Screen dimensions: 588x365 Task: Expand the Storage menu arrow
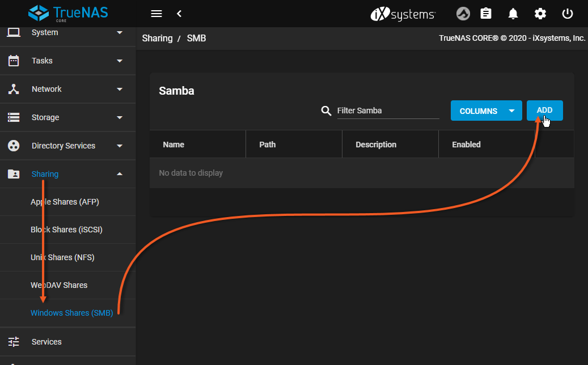coord(120,118)
